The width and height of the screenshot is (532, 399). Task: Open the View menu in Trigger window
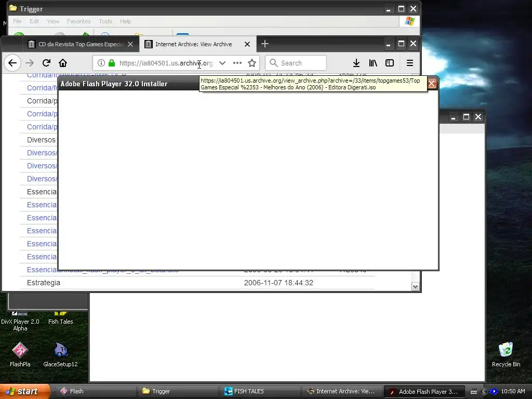(x=53, y=21)
